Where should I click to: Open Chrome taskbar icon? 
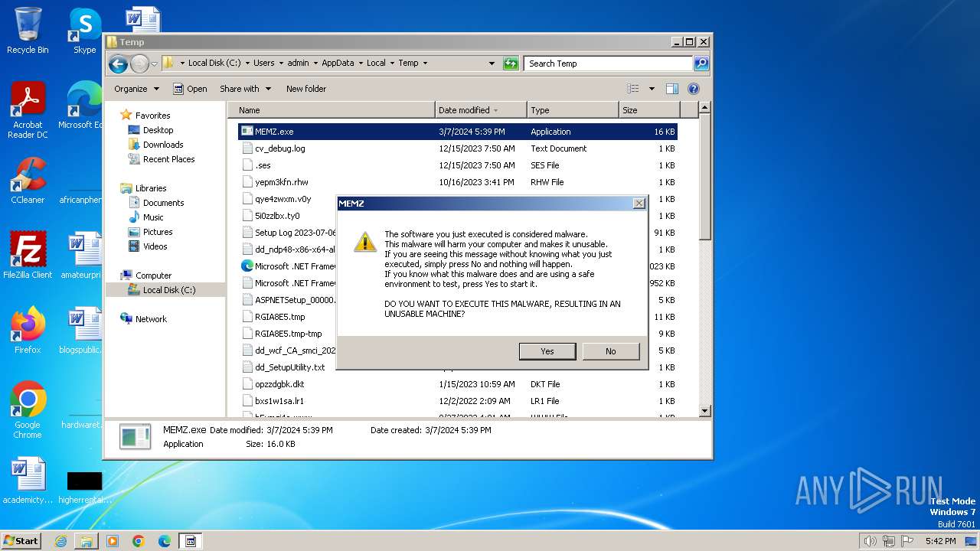tap(139, 541)
